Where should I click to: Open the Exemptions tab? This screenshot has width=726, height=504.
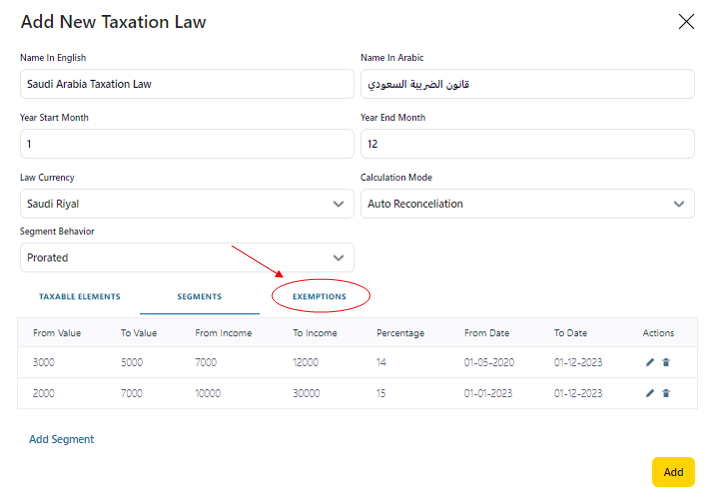click(x=319, y=297)
